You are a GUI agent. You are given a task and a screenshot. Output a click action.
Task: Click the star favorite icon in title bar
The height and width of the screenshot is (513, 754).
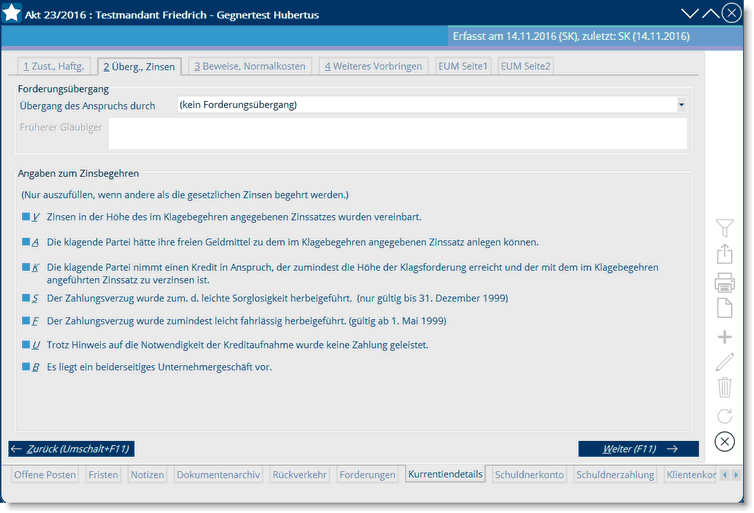coord(11,13)
